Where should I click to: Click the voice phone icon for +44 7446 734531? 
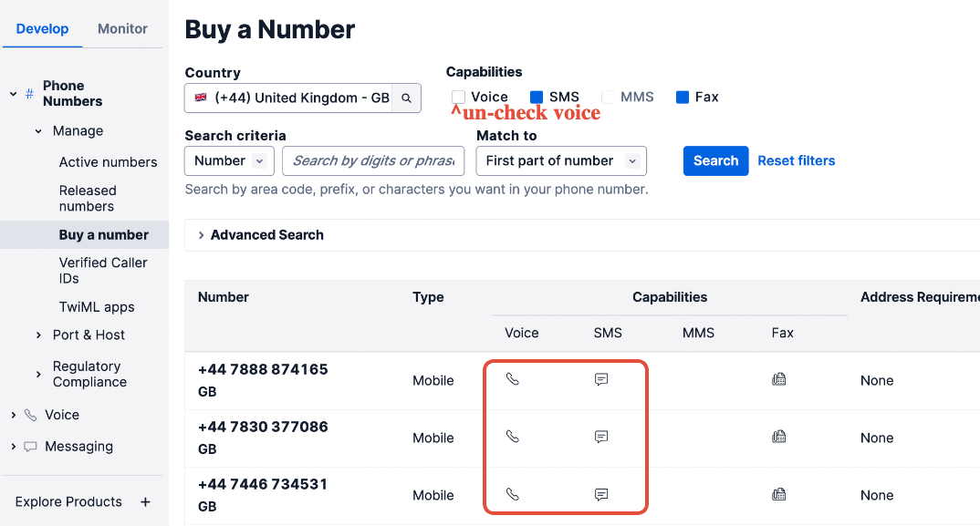(x=513, y=494)
